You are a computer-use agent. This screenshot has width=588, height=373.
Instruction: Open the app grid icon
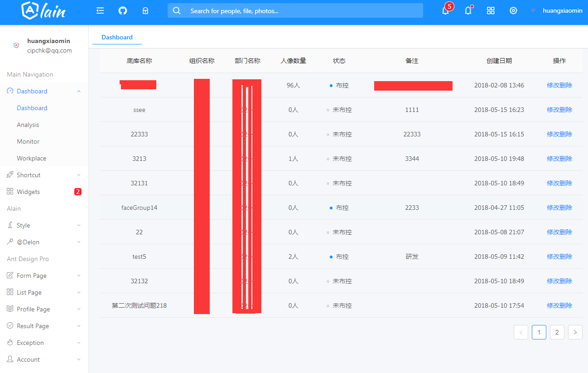(491, 10)
